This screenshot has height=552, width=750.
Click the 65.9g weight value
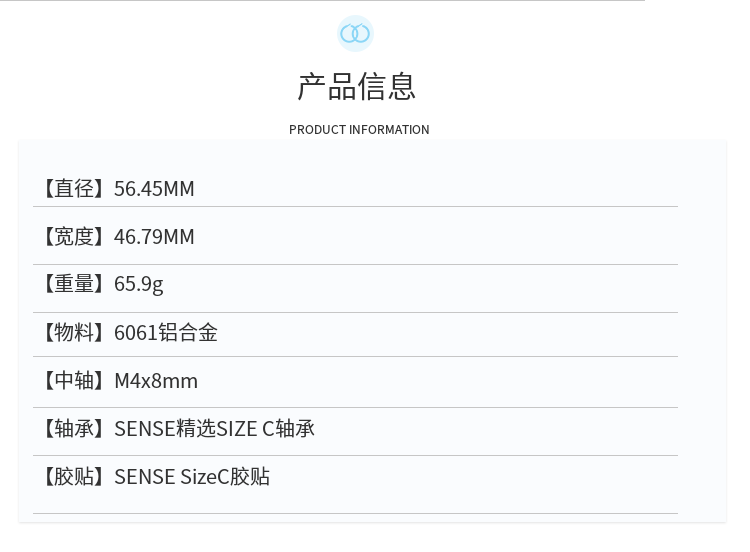click(x=139, y=285)
